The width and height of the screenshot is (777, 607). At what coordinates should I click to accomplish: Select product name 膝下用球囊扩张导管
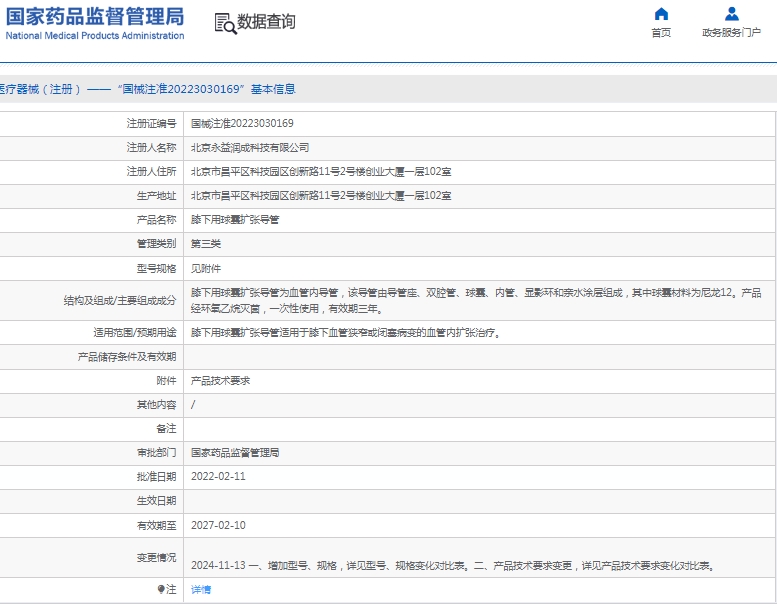[x=235, y=220]
